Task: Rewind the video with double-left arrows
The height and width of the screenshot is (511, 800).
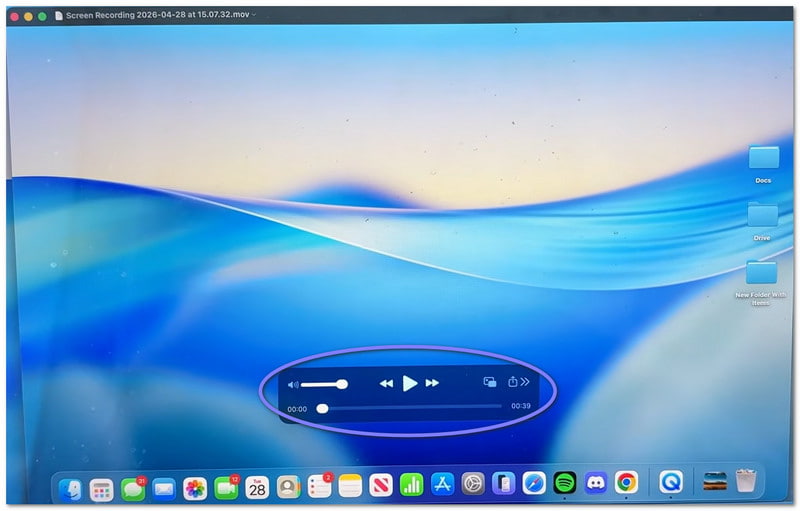Action: coord(386,384)
